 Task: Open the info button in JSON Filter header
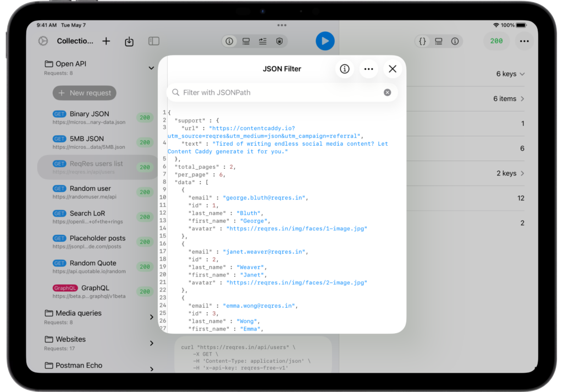(345, 69)
